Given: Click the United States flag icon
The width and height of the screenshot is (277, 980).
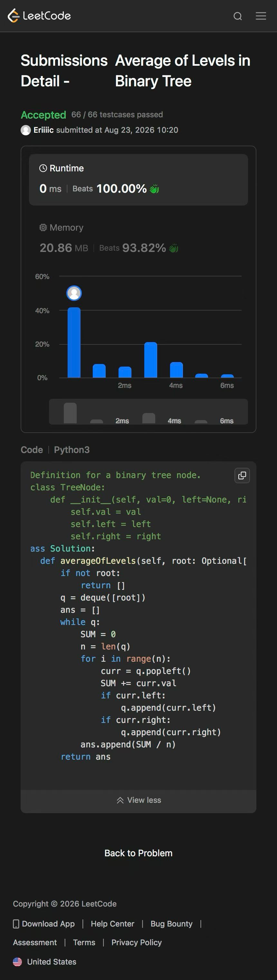Looking at the screenshot, I should tap(17, 962).
